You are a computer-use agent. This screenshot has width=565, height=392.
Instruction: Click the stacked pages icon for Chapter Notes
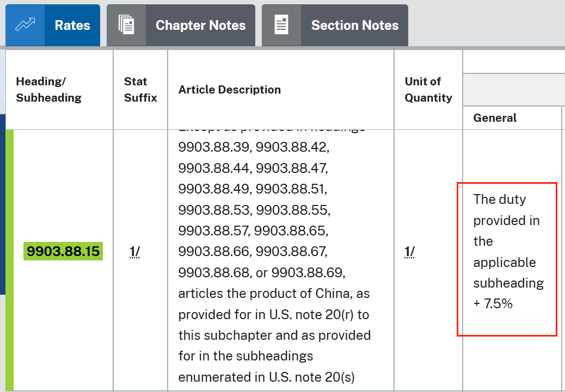(126, 26)
